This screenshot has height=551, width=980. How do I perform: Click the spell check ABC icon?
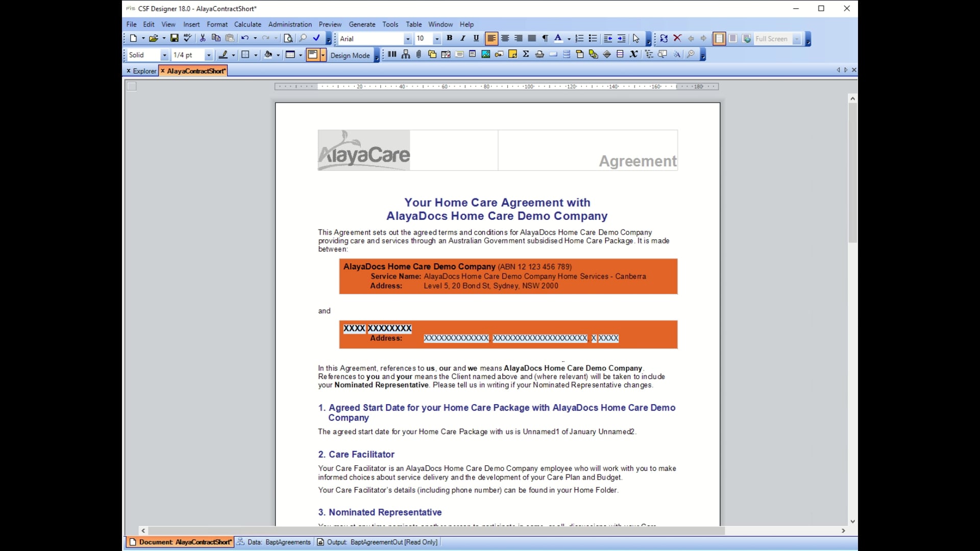tap(187, 38)
